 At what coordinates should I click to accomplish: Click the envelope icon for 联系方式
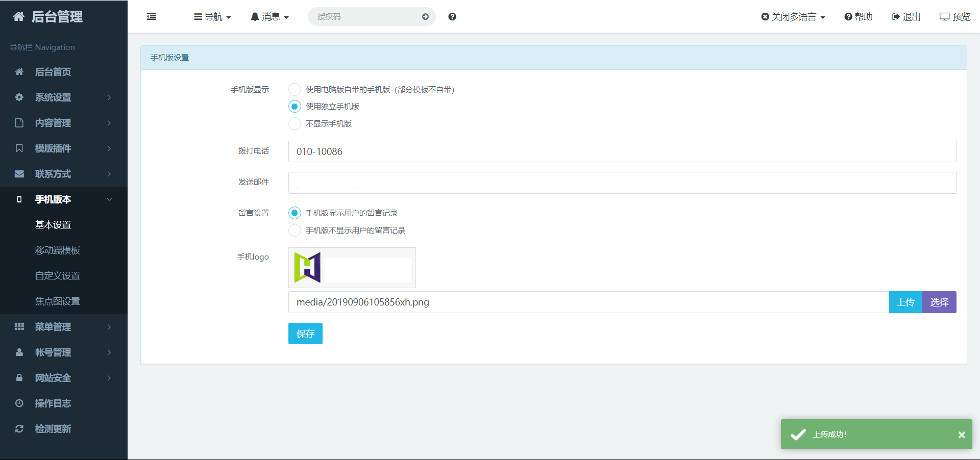[x=19, y=174]
